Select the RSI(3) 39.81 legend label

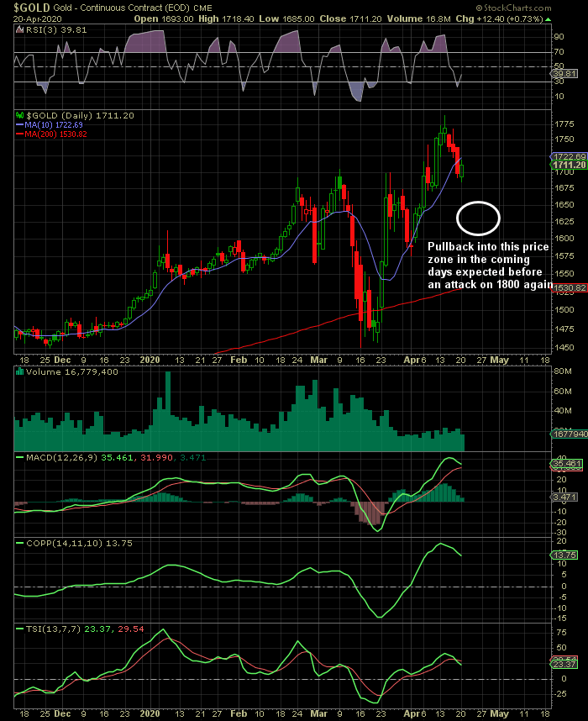56,30
